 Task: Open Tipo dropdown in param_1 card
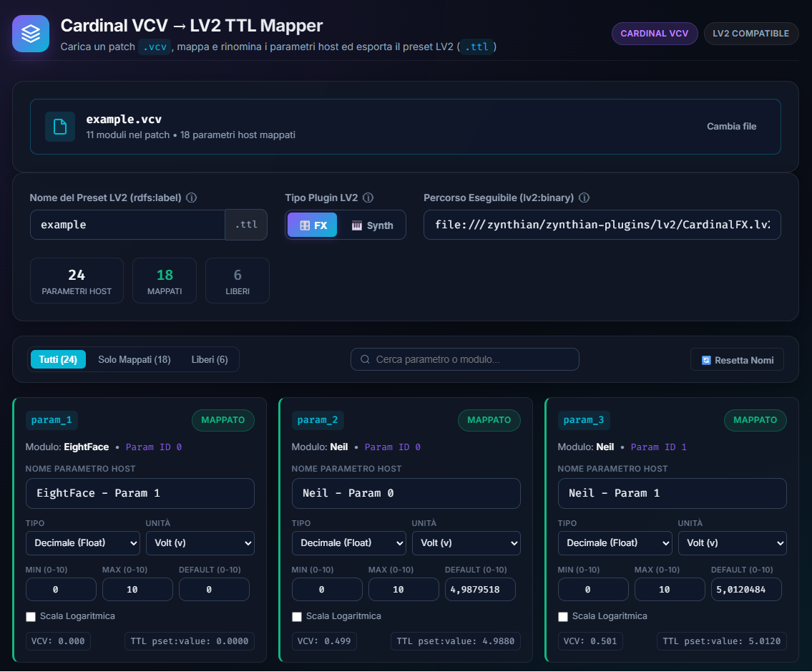pos(83,543)
